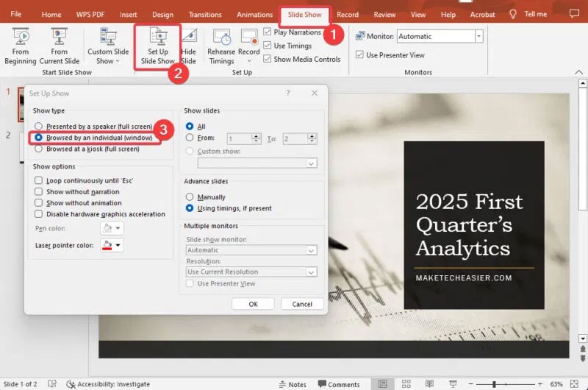Screen dimensions: 588x390
Task: Toggle the Use Timings checkbox
Action: click(268, 46)
